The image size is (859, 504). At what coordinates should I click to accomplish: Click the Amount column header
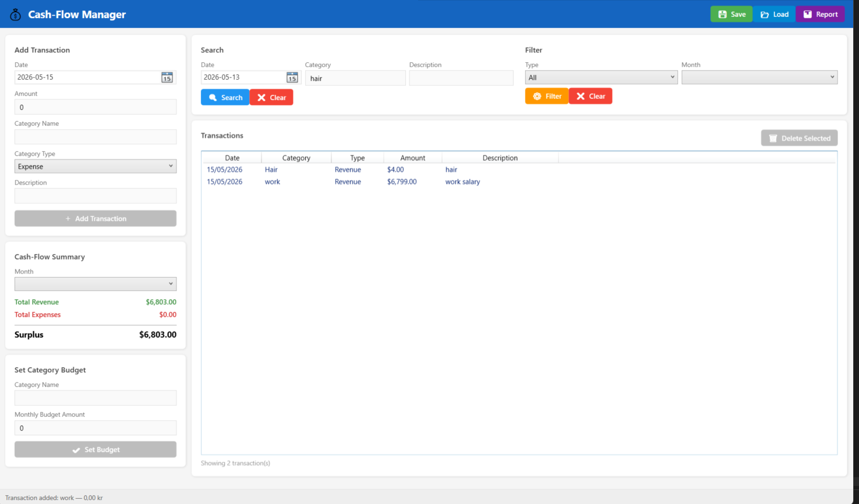point(413,158)
